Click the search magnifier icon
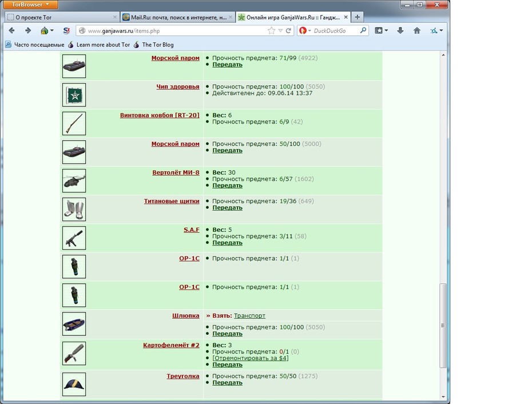The height and width of the screenshot is (404, 532). tap(363, 30)
